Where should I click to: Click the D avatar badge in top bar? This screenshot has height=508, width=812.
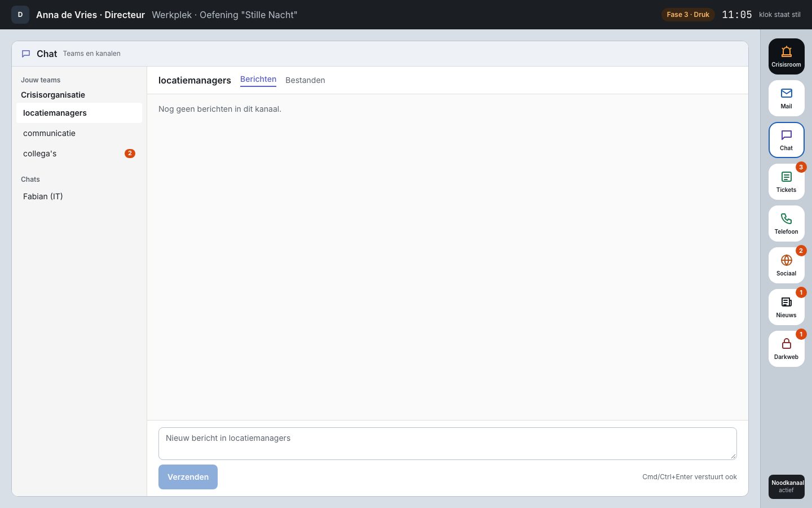pos(20,15)
